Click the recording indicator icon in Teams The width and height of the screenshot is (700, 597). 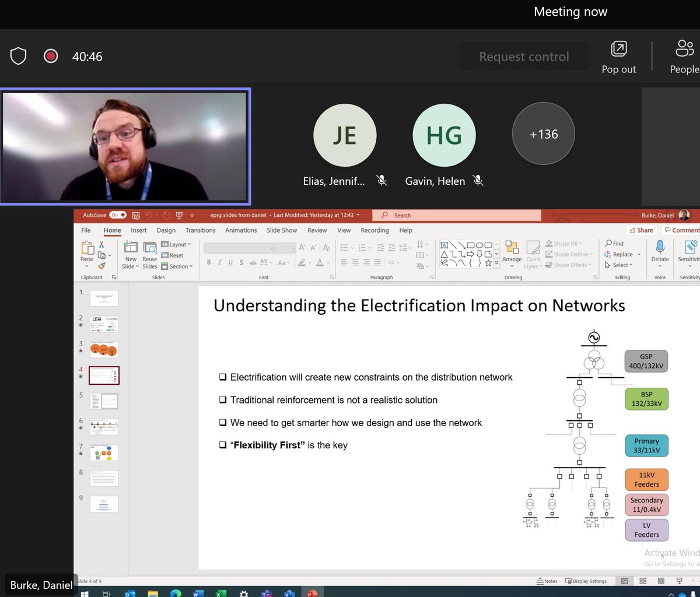(x=51, y=57)
